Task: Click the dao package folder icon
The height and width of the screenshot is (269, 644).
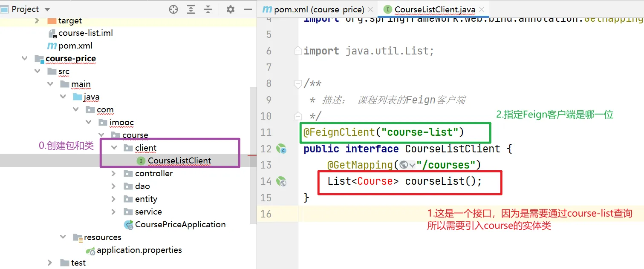Action: point(128,186)
